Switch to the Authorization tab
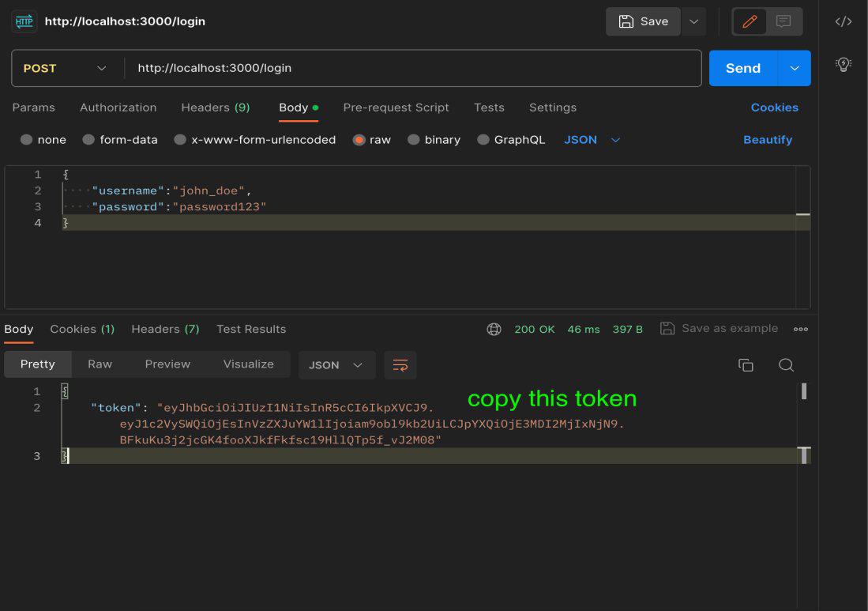 [118, 107]
